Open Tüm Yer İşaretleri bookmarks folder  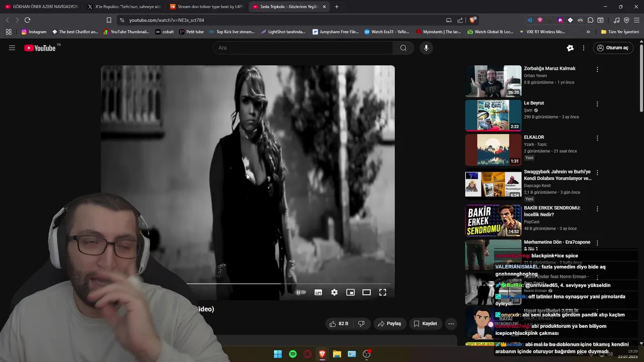click(620, 32)
